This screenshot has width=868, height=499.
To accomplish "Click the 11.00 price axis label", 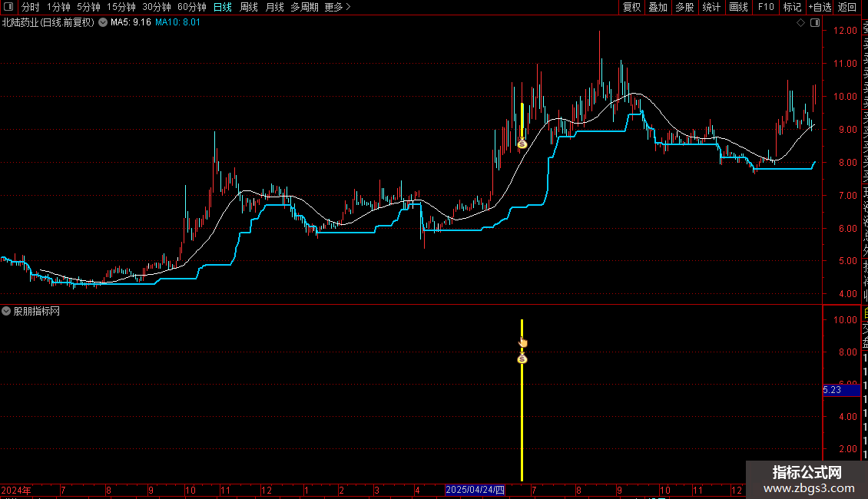I will [845, 64].
